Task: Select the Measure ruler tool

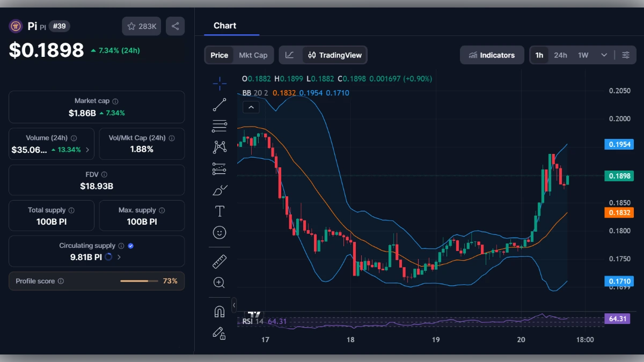Action: pyautogui.click(x=219, y=261)
